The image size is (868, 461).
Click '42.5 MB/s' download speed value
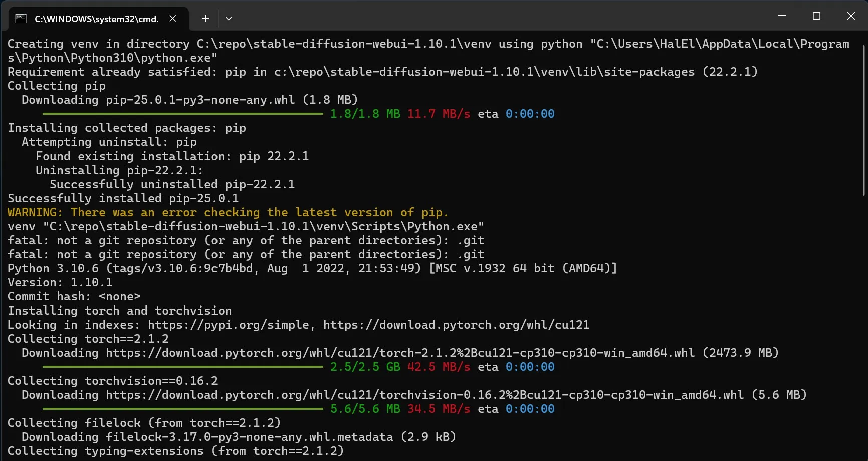point(439,367)
